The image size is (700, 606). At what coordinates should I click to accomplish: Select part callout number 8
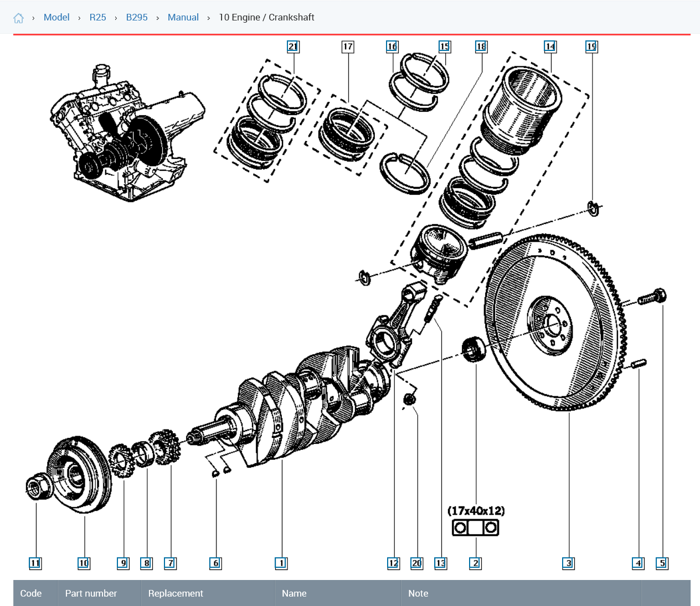(146, 563)
